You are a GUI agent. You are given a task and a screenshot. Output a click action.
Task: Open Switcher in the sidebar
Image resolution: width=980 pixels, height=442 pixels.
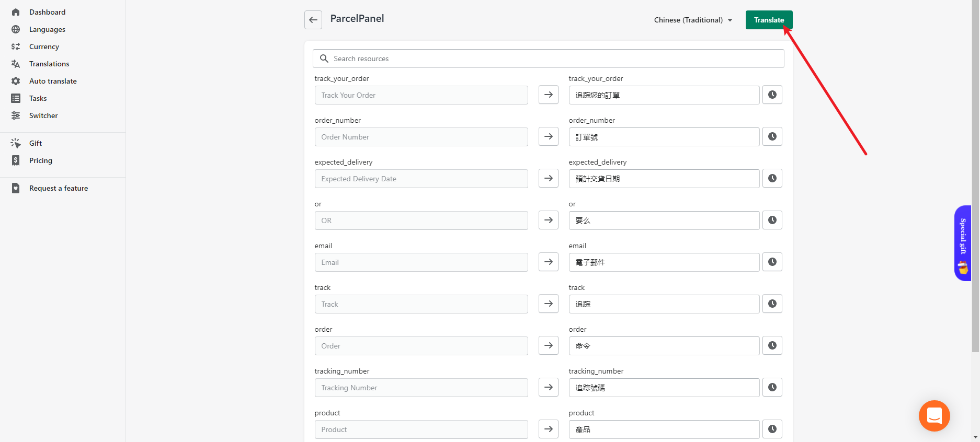click(x=43, y=115)
